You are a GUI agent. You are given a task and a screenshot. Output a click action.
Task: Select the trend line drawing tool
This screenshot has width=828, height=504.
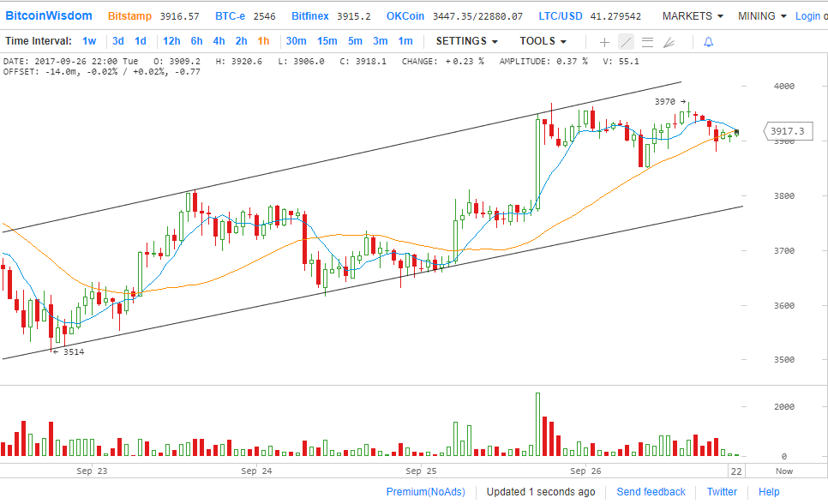pos(626,41)
